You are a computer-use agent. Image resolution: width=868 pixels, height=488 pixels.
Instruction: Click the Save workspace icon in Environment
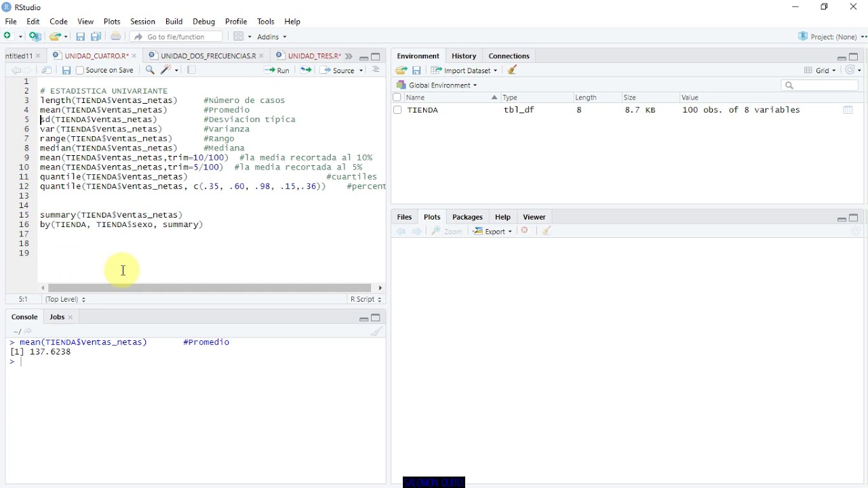coord(416,70)
